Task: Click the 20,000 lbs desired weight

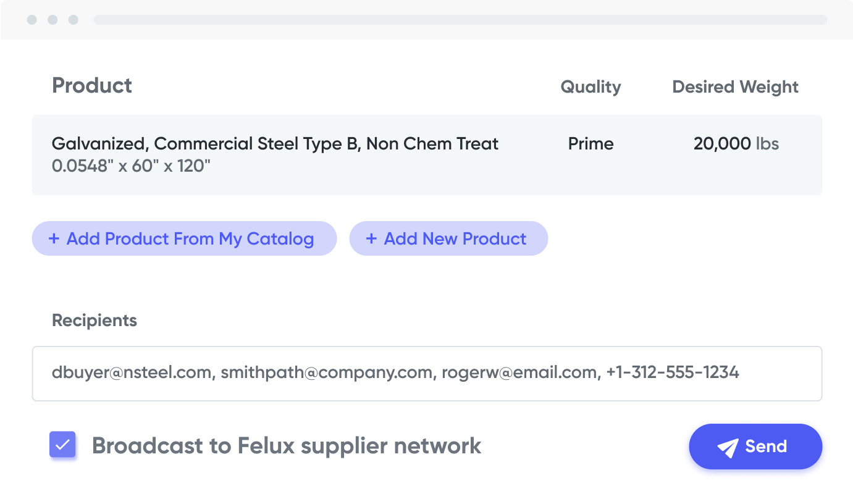Action: tap(736, 144)
